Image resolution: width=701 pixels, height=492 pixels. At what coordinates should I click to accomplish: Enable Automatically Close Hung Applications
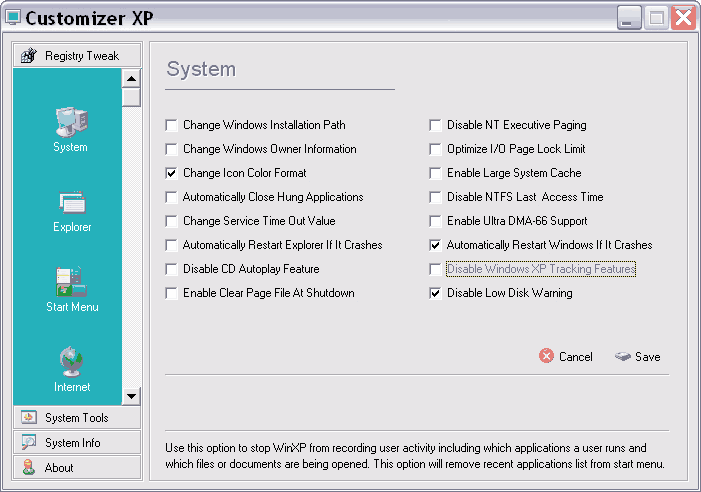[171, 197]
